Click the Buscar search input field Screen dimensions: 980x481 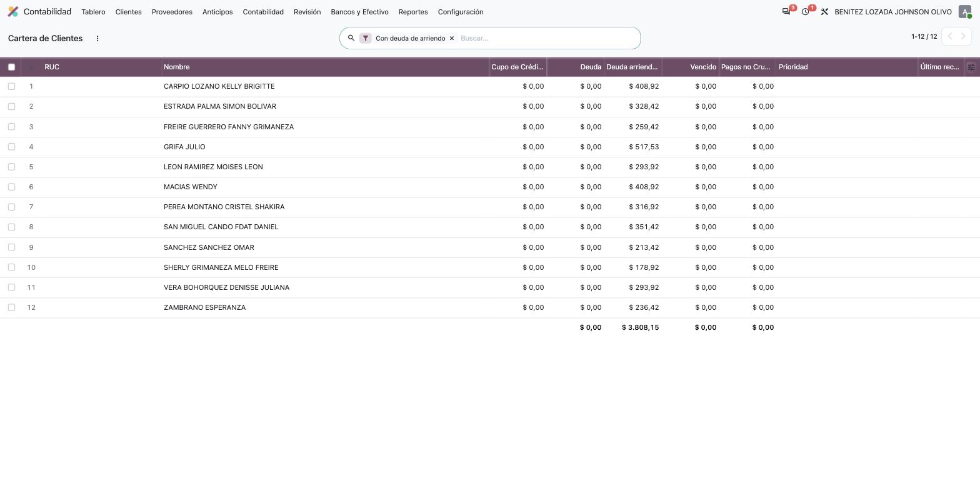[x=547, y=38]
